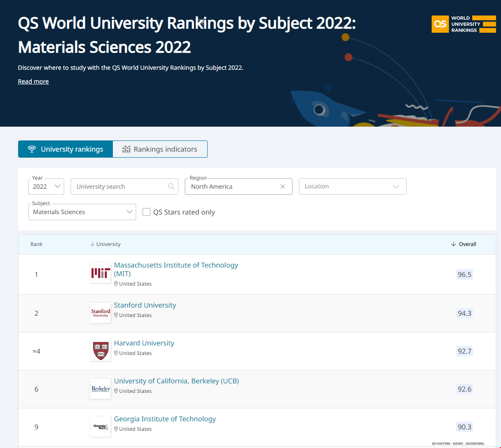Viewport: 501px width, 448px height.
Task: Click the page heading Materials Sciences 2022
Action: [105, 47]
